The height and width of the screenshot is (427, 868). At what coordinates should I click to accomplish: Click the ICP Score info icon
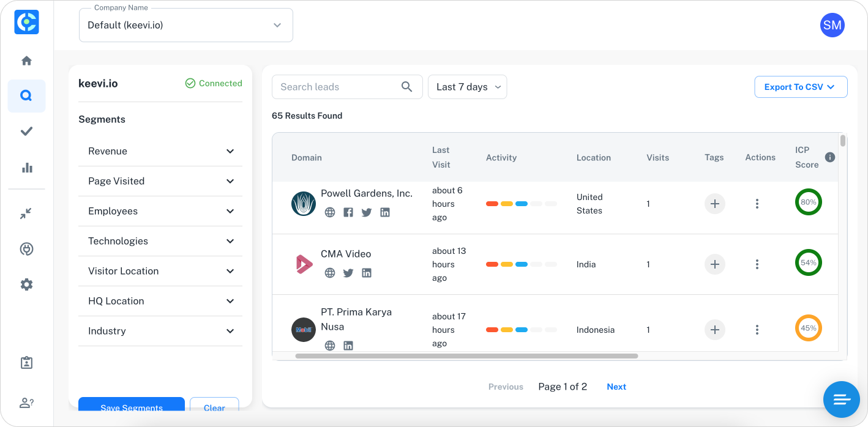(830, 157)
